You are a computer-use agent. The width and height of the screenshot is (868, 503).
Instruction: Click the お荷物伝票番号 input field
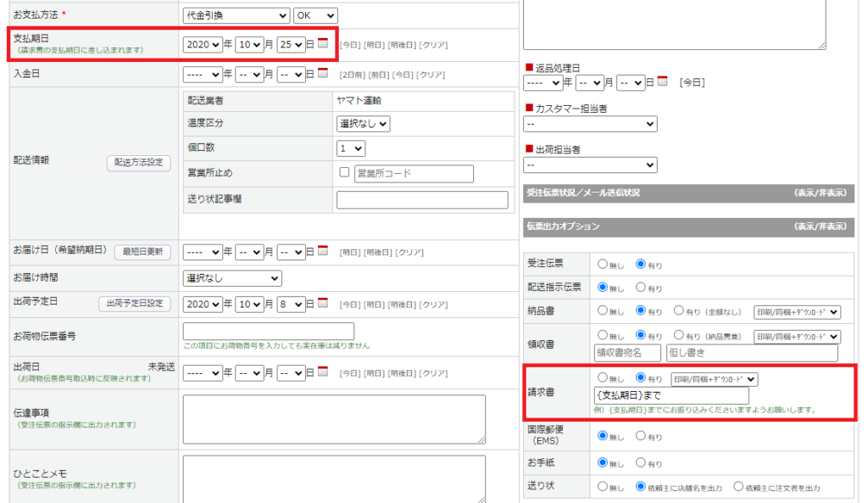[x=268, y=331]
